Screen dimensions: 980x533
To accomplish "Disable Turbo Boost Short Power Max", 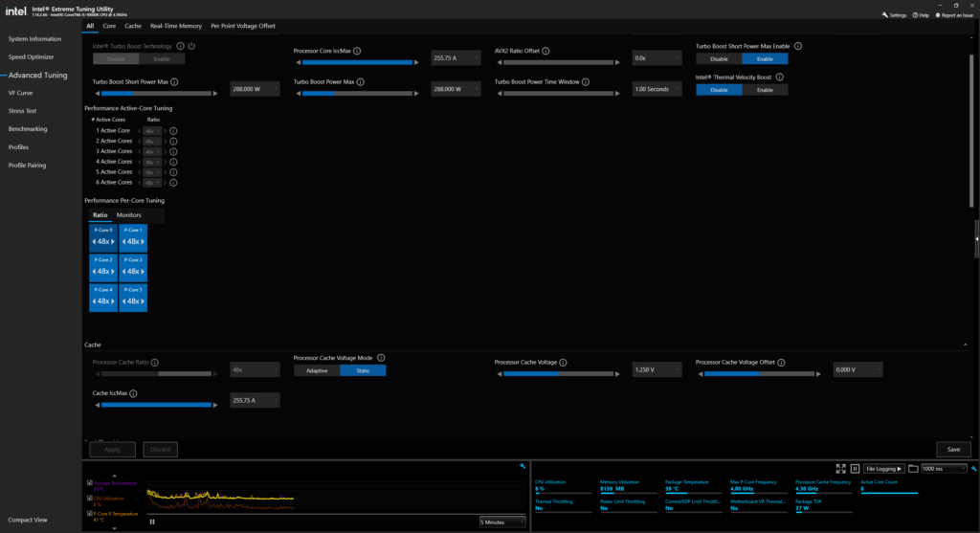I will (719, 58).
